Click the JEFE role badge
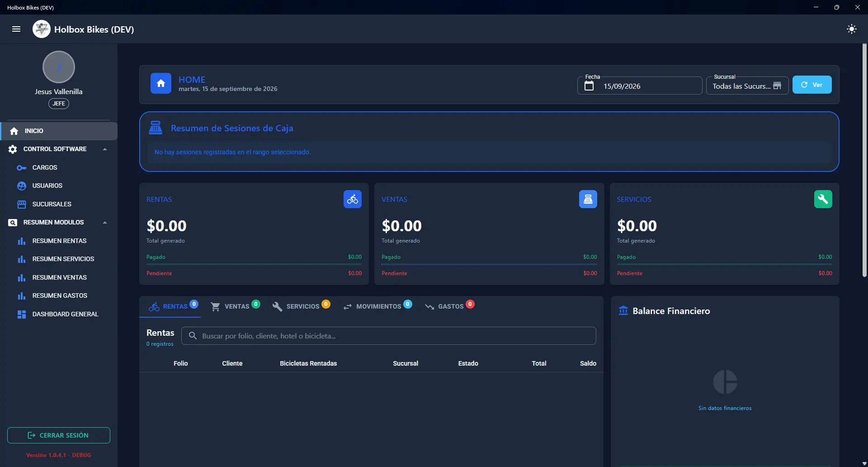Image resolution: width=868 pixels, height=467 pixels. (x=59, y=104)
